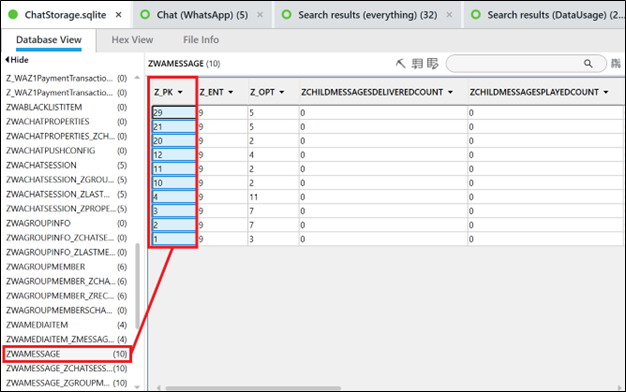626x392 pixels.
Task: Click the scroll-down arrow of table list
Action: click(x=137, y=386)
